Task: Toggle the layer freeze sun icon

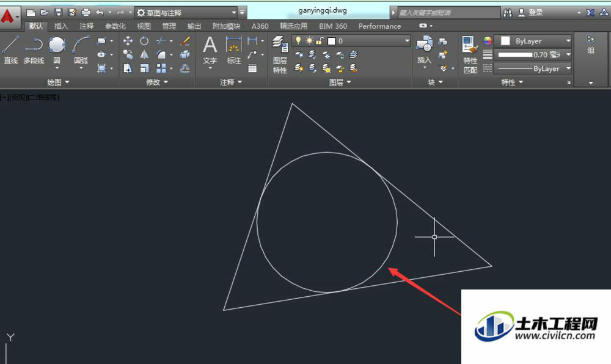Action: tap(309, 40)
